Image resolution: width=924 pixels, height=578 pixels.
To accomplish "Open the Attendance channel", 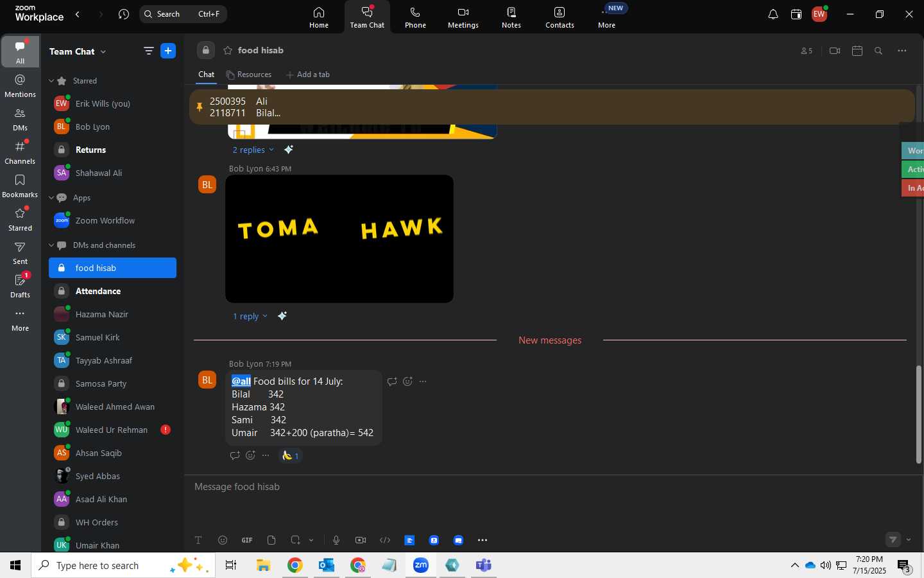I will 112,291.
